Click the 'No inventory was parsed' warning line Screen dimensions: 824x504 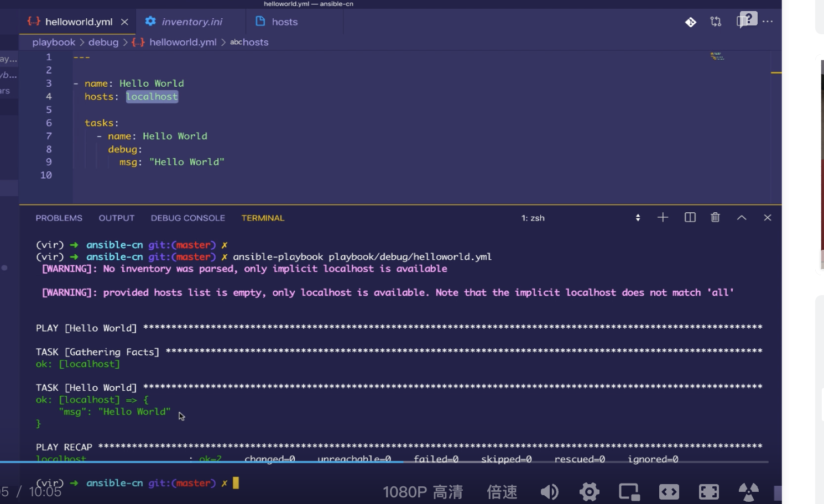click(x=244, y=269)
